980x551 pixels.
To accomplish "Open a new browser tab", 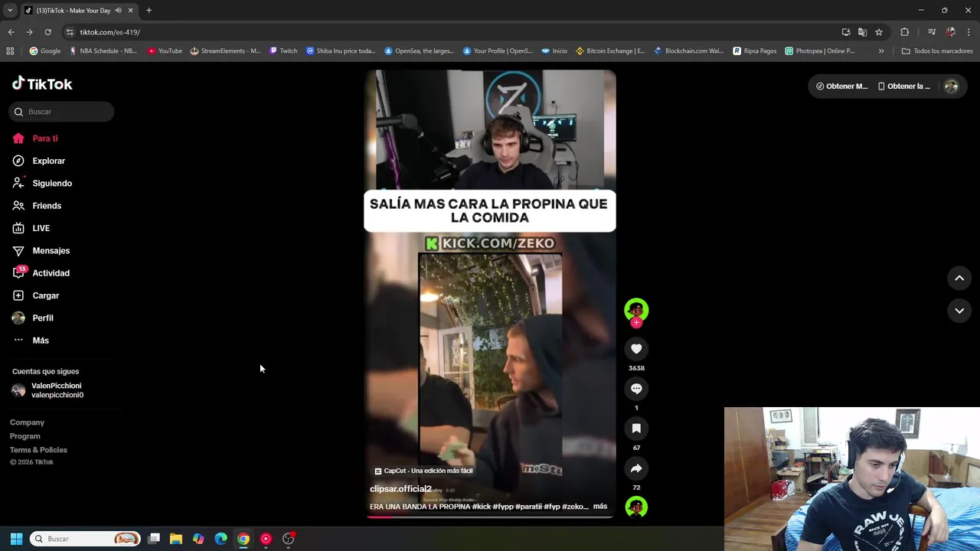I will [149, 10].
